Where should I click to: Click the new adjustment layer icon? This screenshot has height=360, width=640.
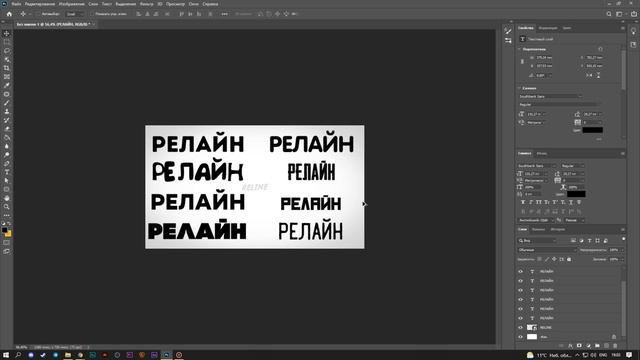(x=588, y=346)
